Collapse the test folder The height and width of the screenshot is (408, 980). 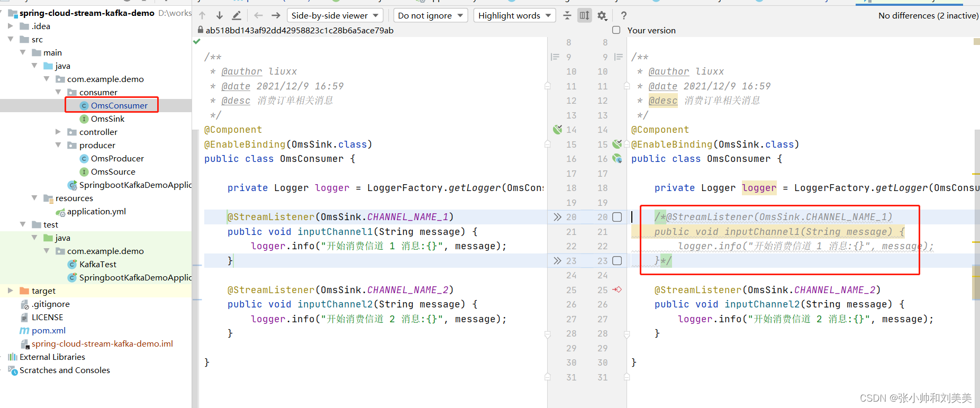click(22, 224)
